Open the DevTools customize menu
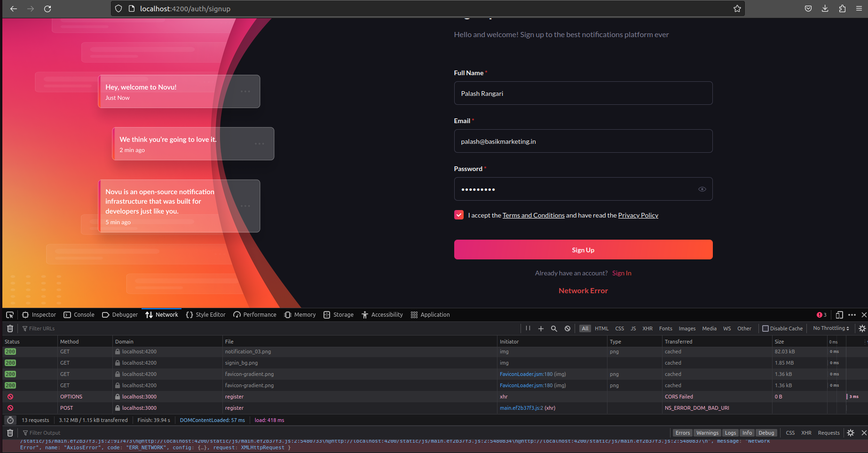The height and width of the screenshot is (453, 868). click(x=852, y=315)
